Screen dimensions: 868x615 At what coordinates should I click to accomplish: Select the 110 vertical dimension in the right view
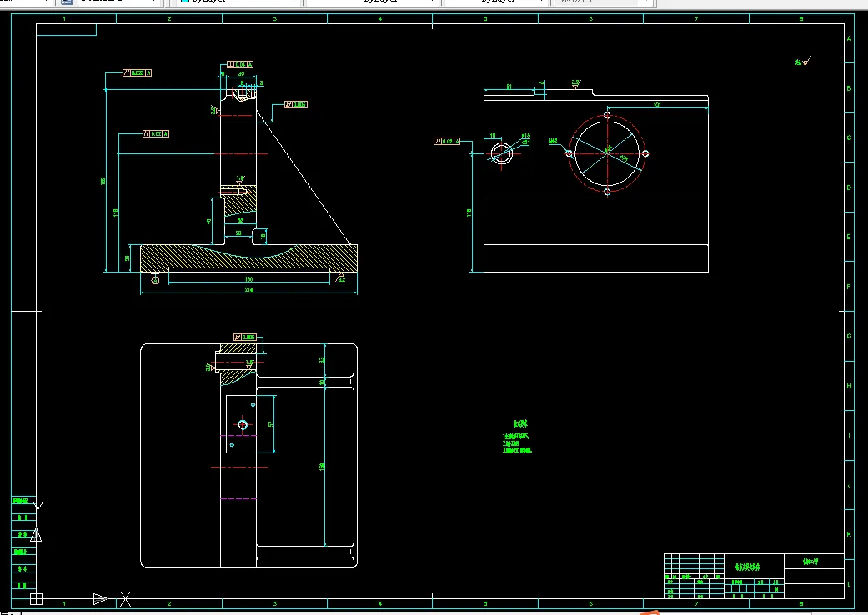[x=469, y=212]
